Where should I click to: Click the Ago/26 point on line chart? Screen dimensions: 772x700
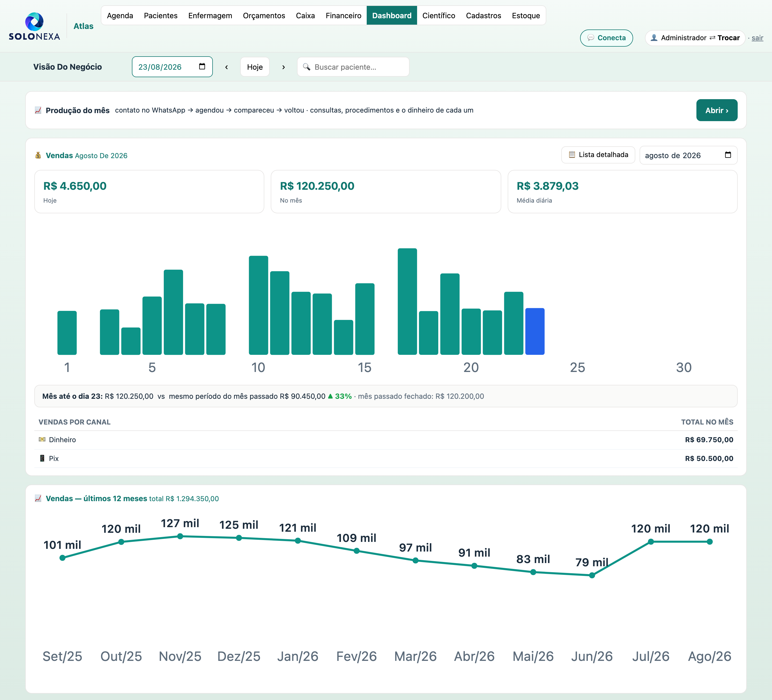[x=709, y=541]
